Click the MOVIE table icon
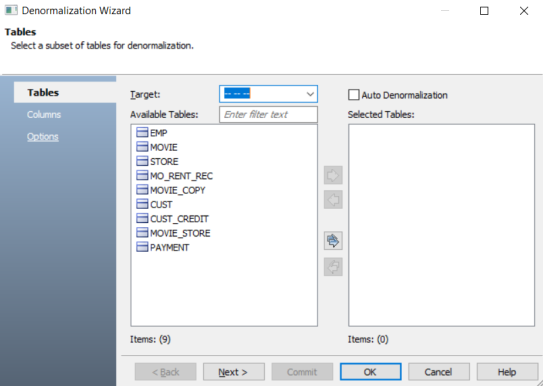 (x=142, y=147)
